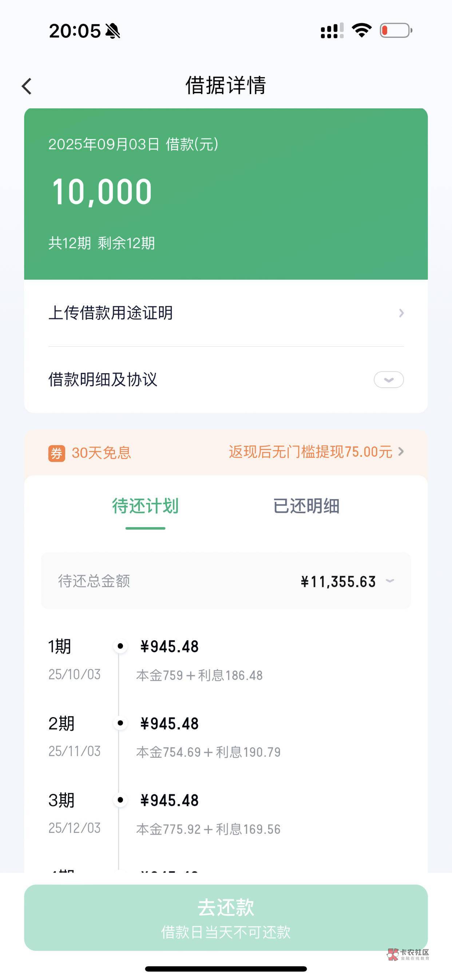Tap the 30天免息 coupon label
The width and height of the screenshot is (452, 980).
[x=101, y=453]
